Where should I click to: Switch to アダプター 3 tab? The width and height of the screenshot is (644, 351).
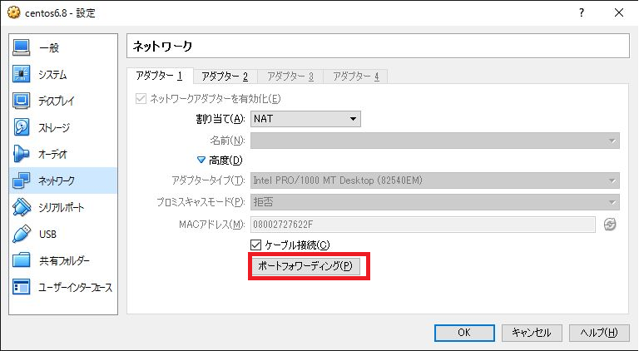pyautogui.click(x=290, y=77)
